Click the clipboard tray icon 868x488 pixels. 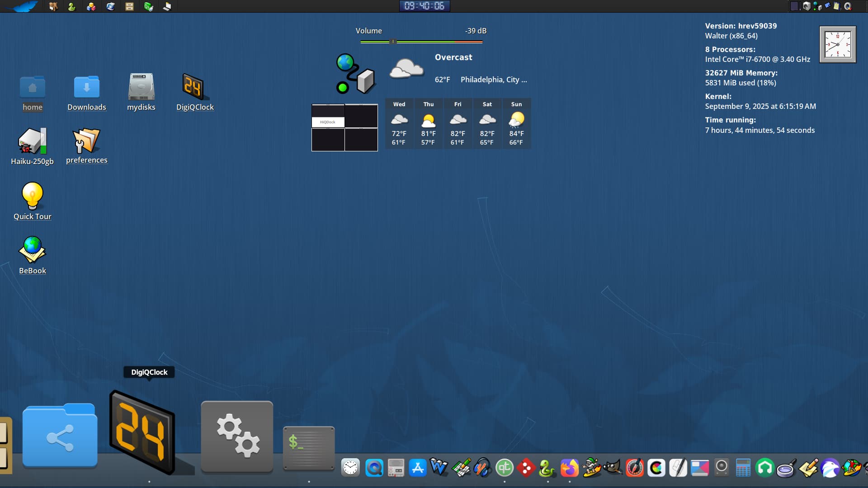click(x=836, y=6)
